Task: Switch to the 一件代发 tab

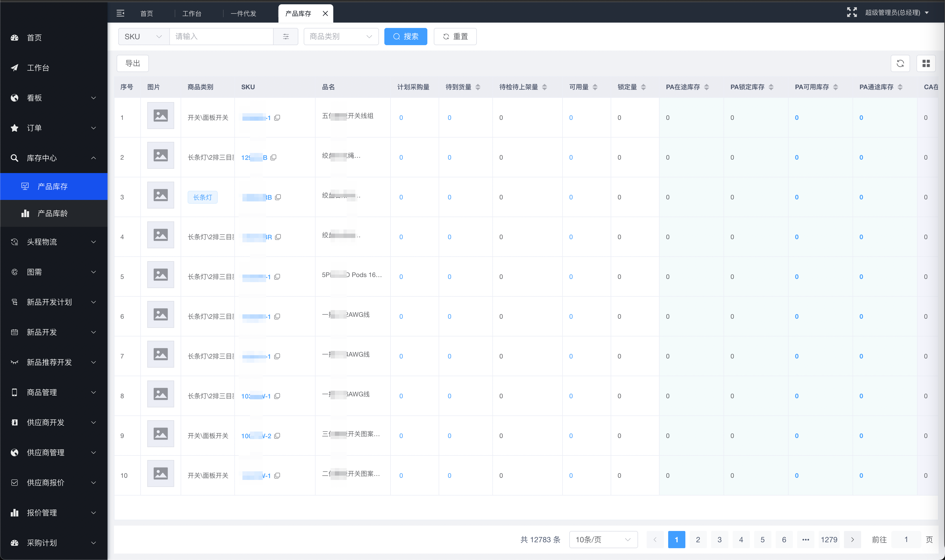Action: (x=244, y=14)
